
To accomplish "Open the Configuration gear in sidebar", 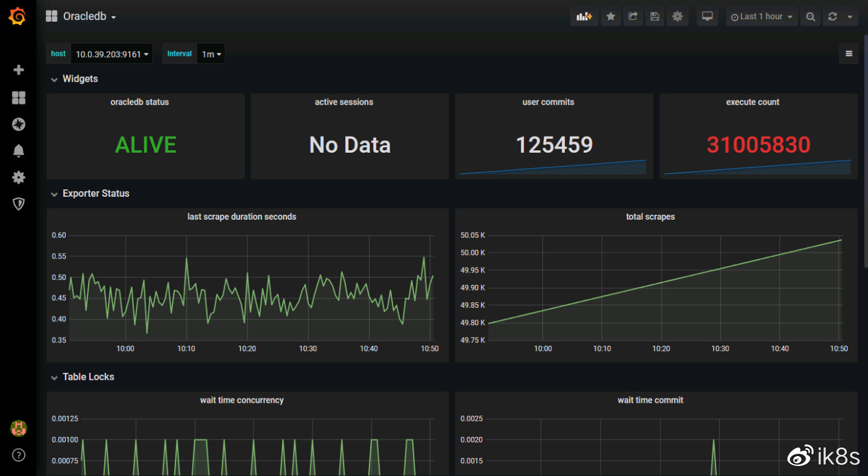I will coord(19,177).
